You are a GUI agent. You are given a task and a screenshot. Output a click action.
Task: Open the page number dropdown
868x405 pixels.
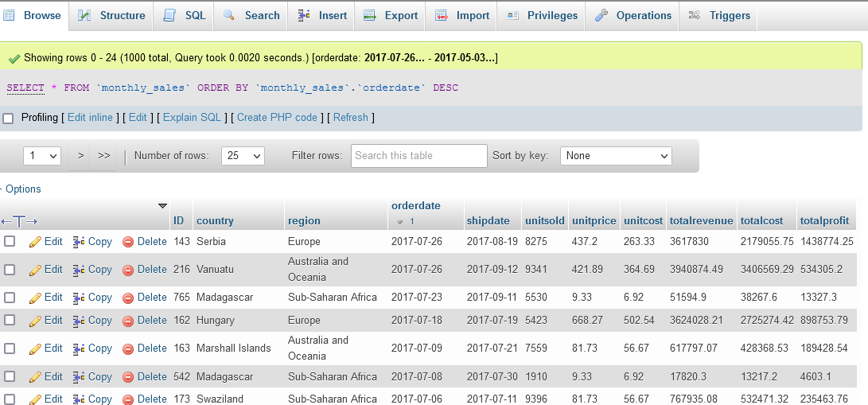click(x=42, y=156)
